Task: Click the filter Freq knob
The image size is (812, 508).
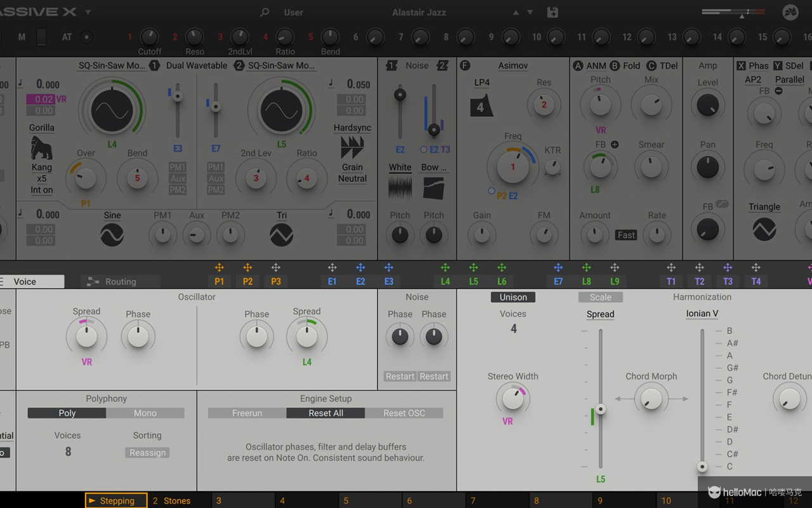Action: pyautogui.click(x=513, y=167)
